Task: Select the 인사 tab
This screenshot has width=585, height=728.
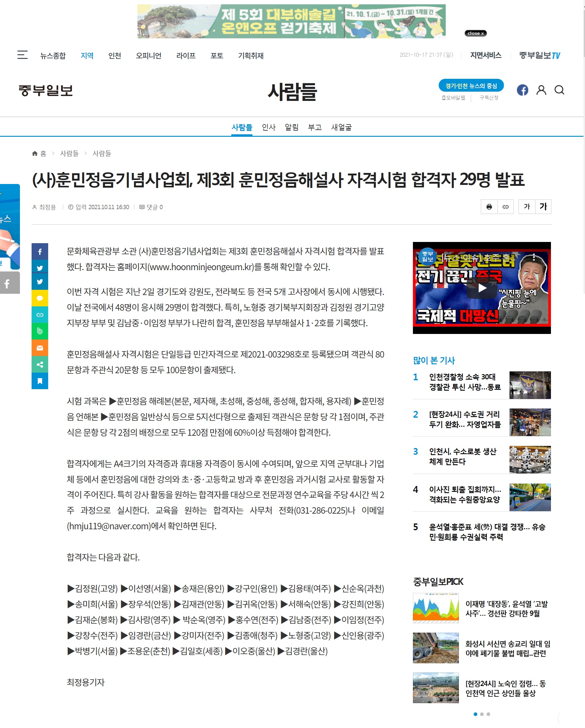Action: [268, 127]
